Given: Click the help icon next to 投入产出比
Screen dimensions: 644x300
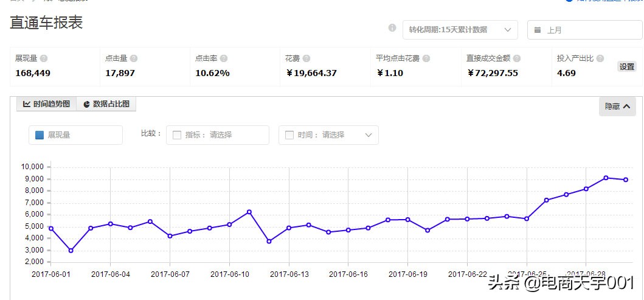Looking at the screenshot, I should [600, 59].
